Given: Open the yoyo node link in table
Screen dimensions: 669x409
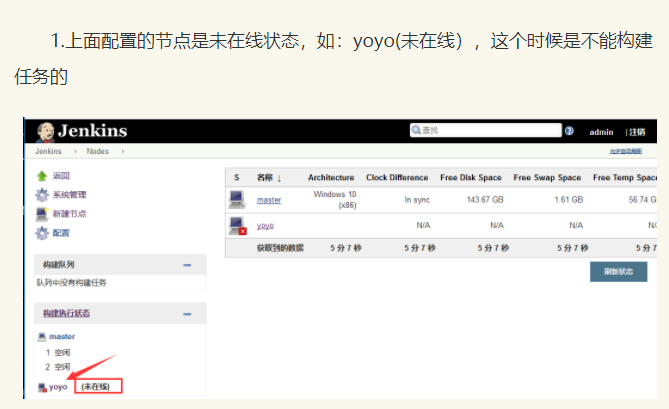Looking at the screenshot, I should pos(265,226).
